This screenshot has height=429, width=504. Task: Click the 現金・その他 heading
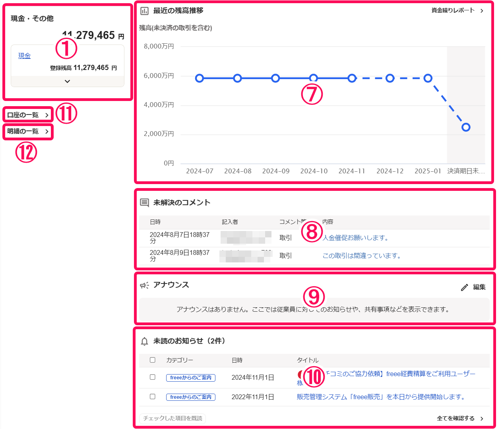click(32, 18)
